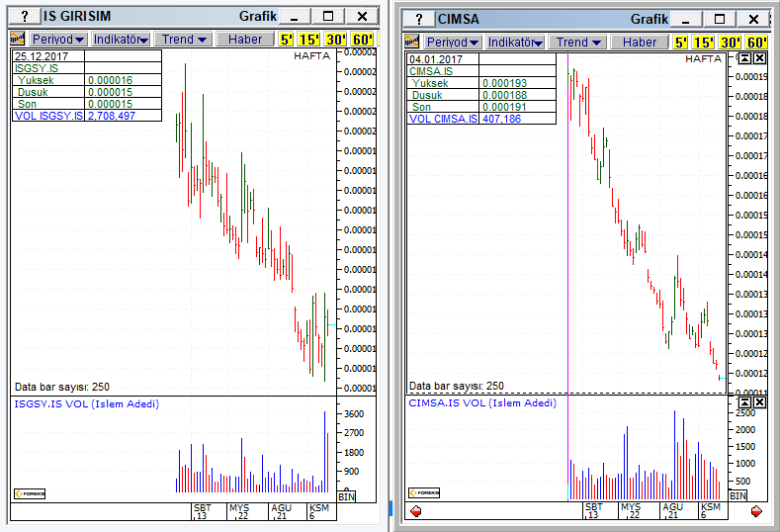Click BIN label in CIMSA volume pane
Viewport: 780px width, 532px height.
738,495
